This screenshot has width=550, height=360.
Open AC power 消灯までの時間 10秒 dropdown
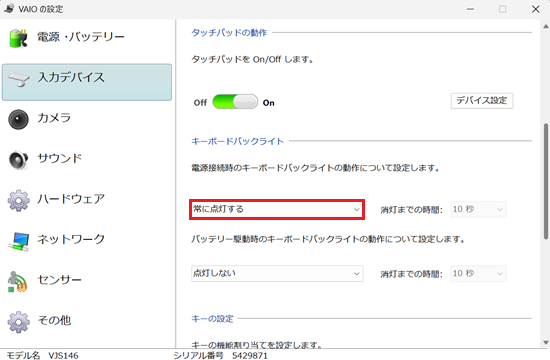478,209
